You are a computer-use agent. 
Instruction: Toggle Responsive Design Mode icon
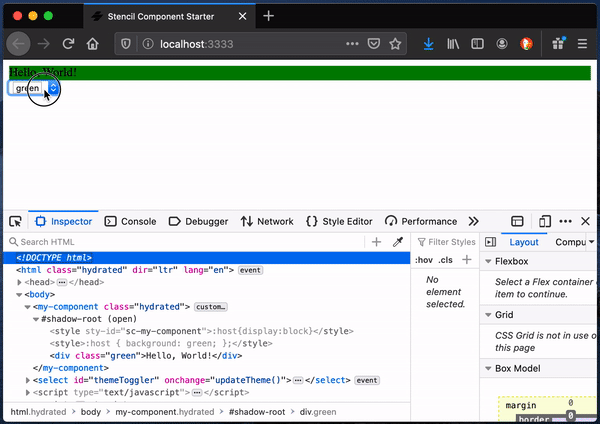pos(545,221)
